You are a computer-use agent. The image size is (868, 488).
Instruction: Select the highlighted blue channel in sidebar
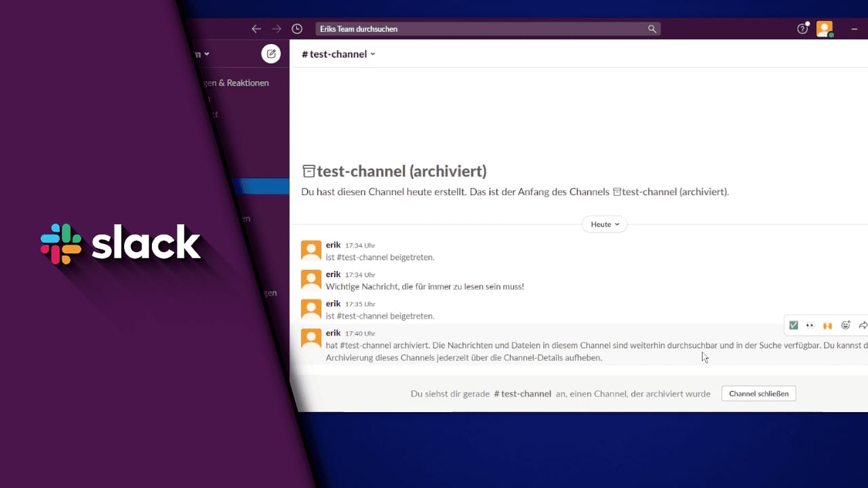[260, 186]
